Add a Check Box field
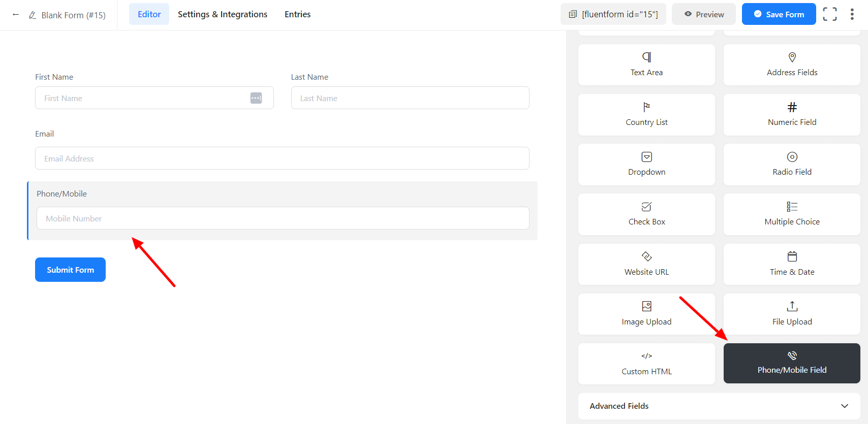The image size is (868, 424). [646, 214]
